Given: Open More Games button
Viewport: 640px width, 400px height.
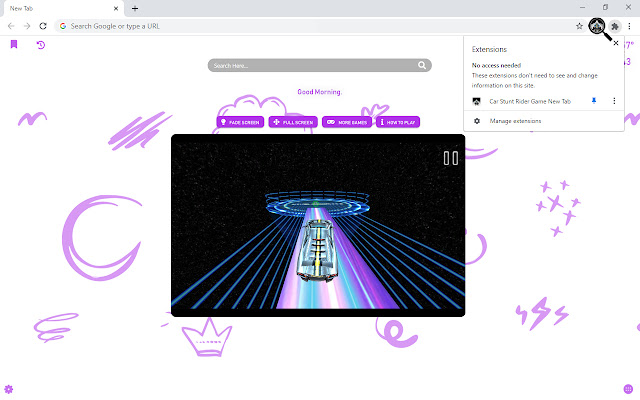Looking at the screenshot, I should click(347, 122).
